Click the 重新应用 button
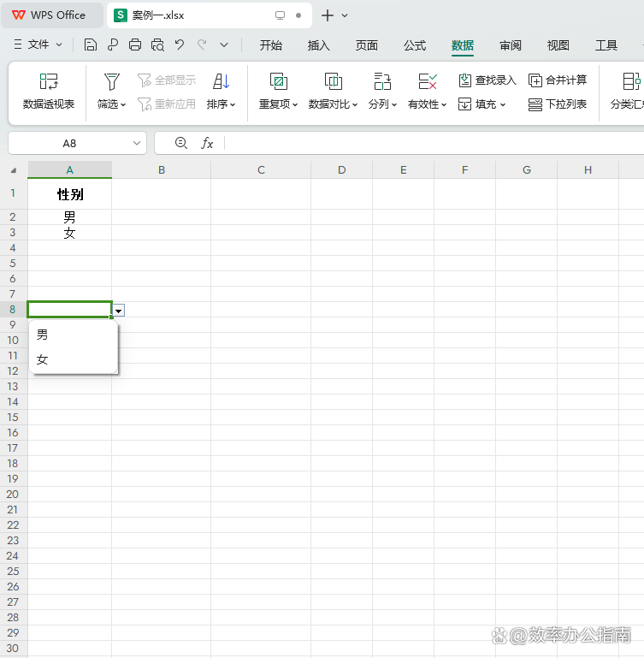Image resolution: width=644 pixels, height=658 pixels. pos(167,104)
